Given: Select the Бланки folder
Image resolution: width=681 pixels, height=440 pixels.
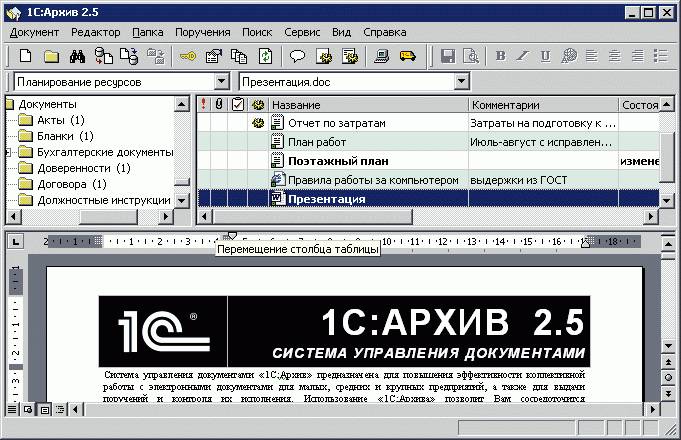Looking at the screenshot, I should pos(65,136).
